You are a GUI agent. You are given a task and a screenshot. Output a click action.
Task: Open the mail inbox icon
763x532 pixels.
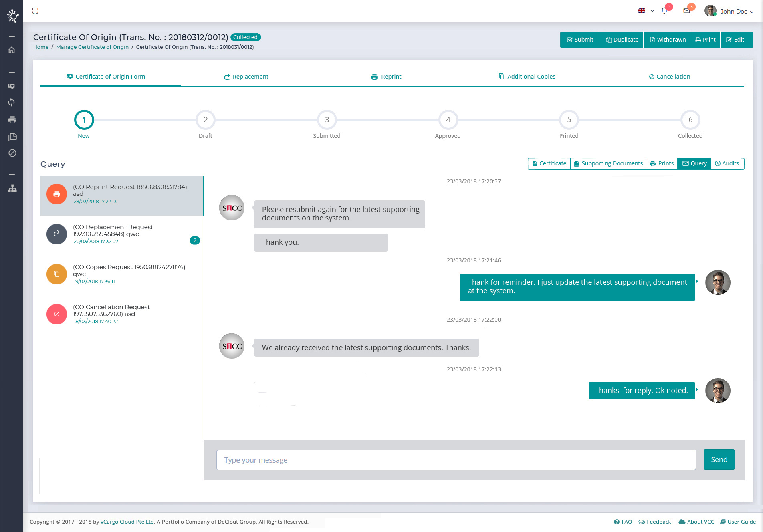[687, 11]
